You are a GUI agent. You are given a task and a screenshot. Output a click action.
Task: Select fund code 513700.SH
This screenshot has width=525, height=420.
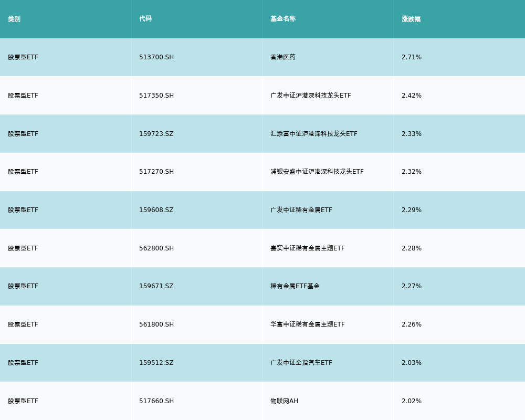tap(156, 57)
